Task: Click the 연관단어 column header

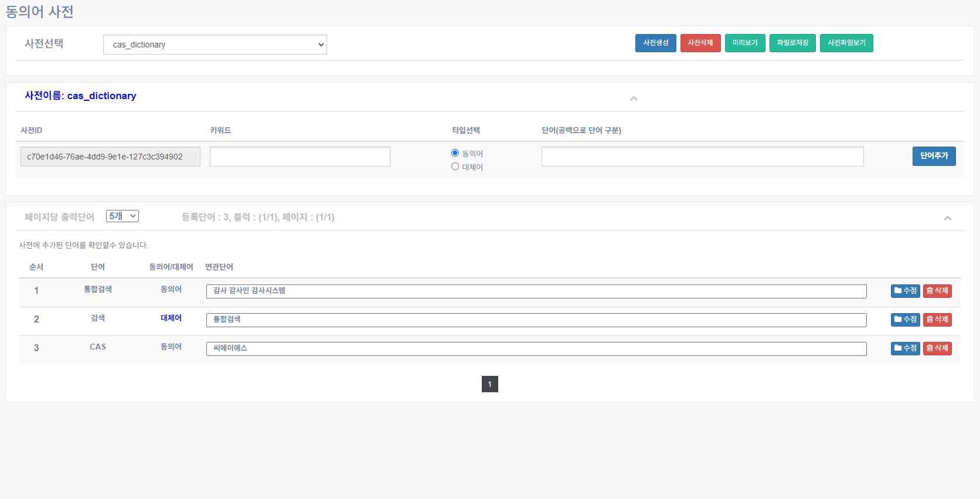Action: [x=219, y=267]
